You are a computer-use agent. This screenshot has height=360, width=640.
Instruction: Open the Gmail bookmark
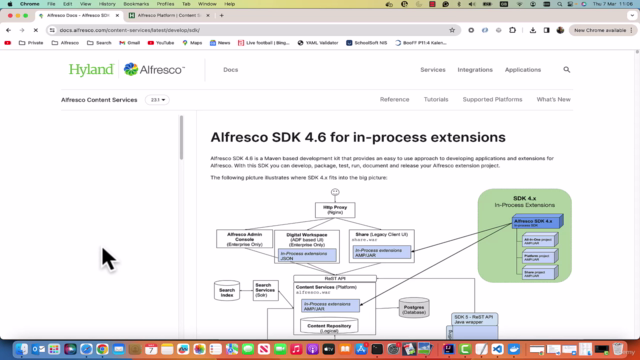click(129, 42)
